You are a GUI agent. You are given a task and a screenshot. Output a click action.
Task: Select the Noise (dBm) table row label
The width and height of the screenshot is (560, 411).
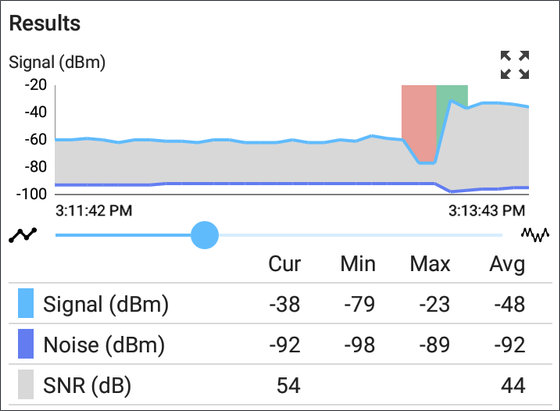pyautogui.click(x=104, y=345)
